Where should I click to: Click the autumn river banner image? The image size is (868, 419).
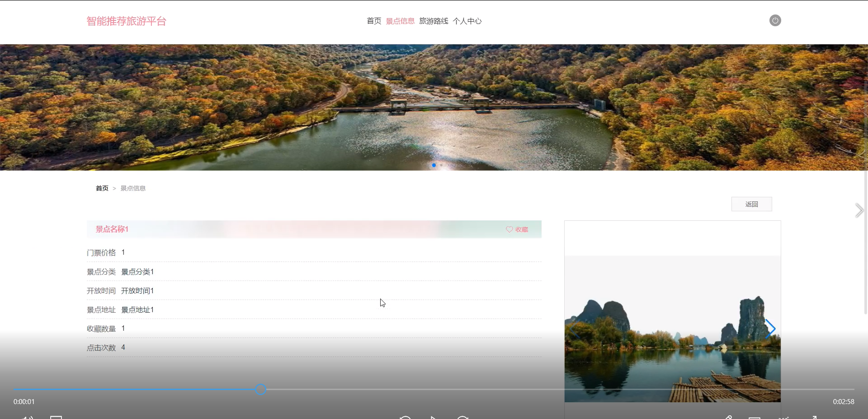(434, 107)
